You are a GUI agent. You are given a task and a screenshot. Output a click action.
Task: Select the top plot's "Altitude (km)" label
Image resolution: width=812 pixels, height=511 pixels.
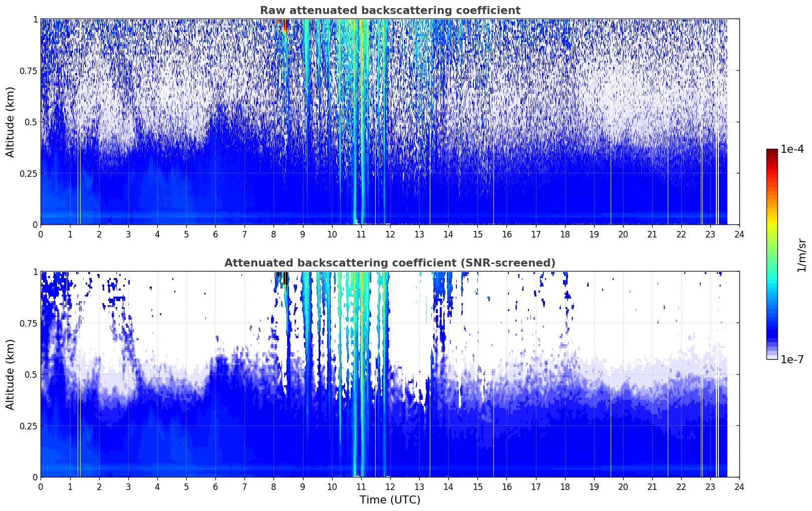click(x=11, y=122)
